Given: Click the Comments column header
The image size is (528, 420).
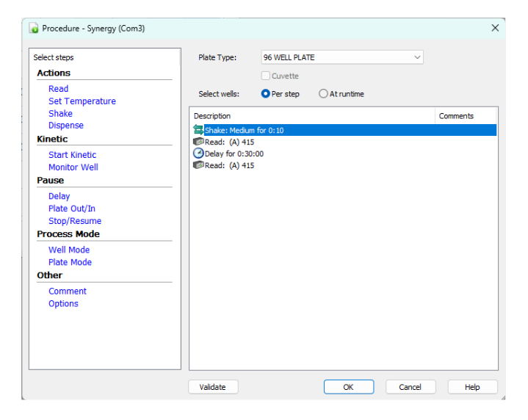Looking at the screenshot, I should pos(466,116).
